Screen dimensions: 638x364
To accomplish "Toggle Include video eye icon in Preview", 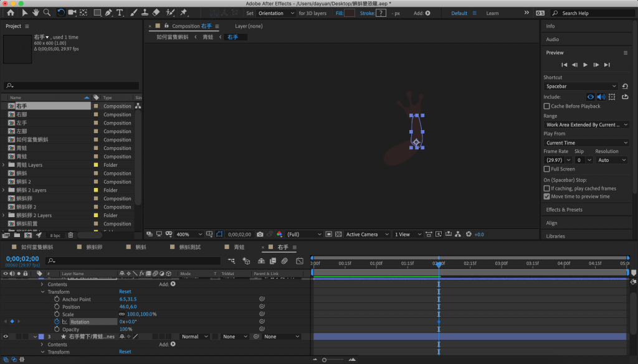I will coord(591,96).
